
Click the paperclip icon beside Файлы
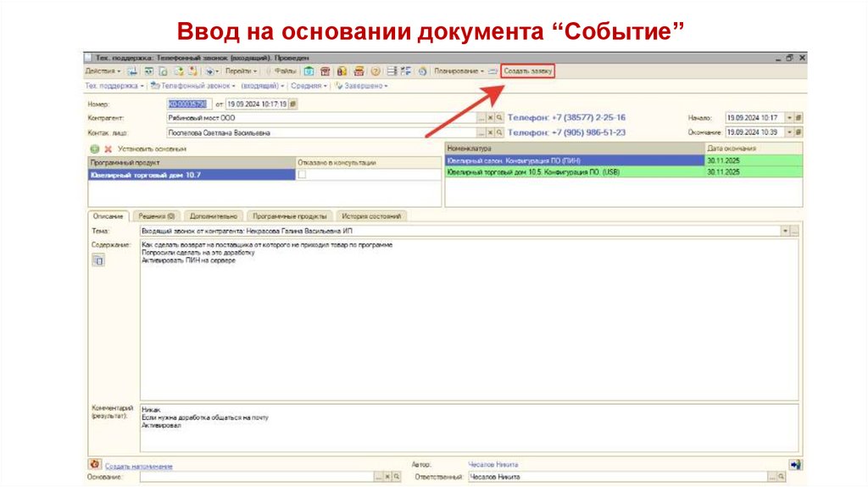tap(269, 71)
